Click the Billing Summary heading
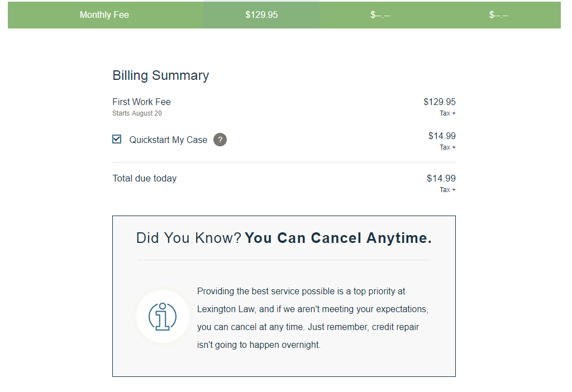The image size is (572, 392). click(x=160, y=75)
